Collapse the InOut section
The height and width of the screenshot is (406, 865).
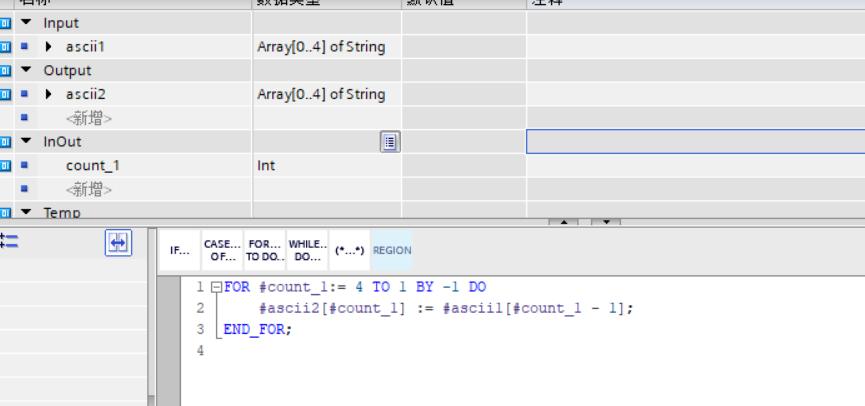(x=26, y=142)
